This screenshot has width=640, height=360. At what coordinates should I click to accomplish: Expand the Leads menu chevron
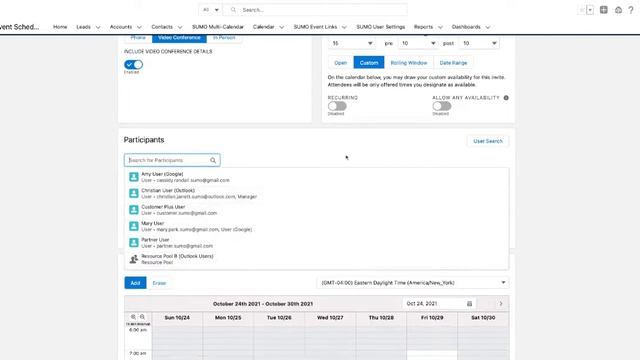pyautogui.click(x=98, y=27)
